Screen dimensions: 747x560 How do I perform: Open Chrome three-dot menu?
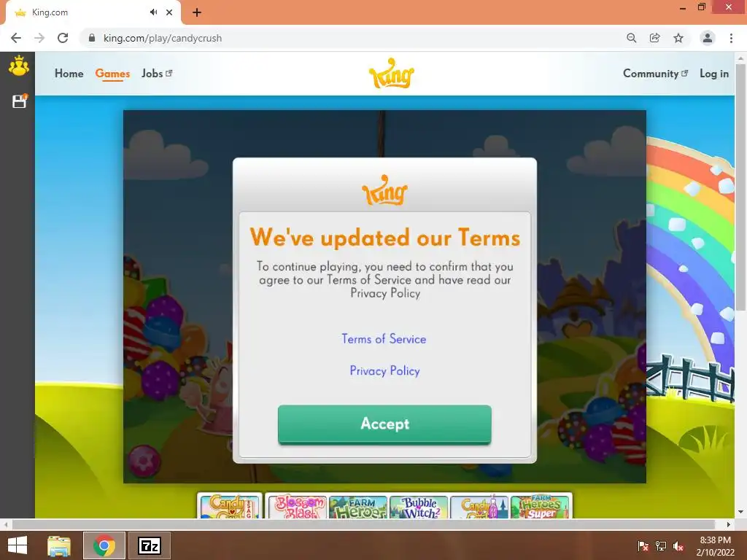pyautogui.click(x=731, y=38)
